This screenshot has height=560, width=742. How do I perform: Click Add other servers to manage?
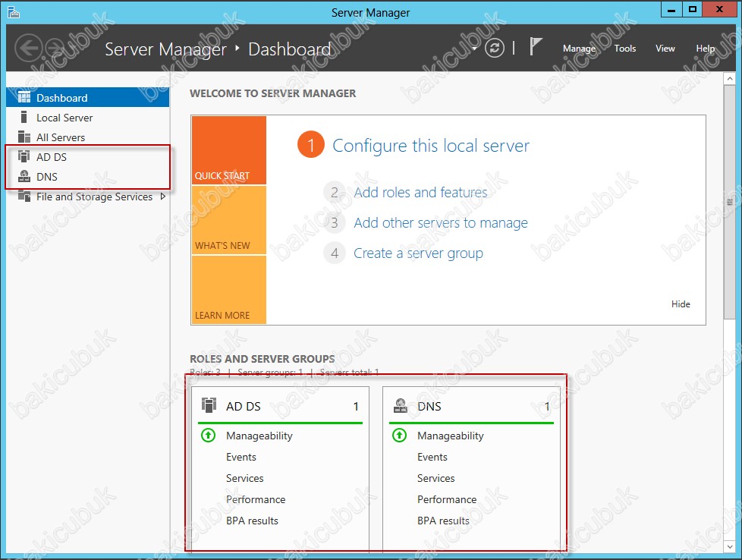coord(441,222)
